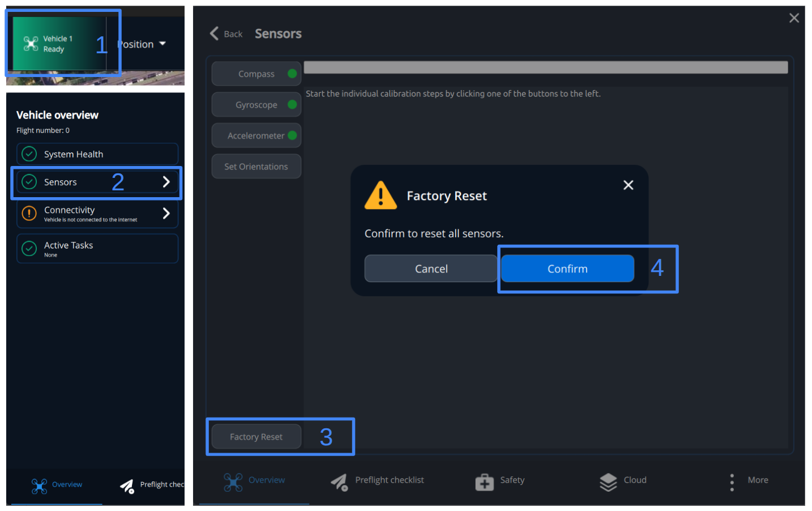Cancel the factory reset dialog
This screenshot has height=511, width=812.
tap(431, 269)
